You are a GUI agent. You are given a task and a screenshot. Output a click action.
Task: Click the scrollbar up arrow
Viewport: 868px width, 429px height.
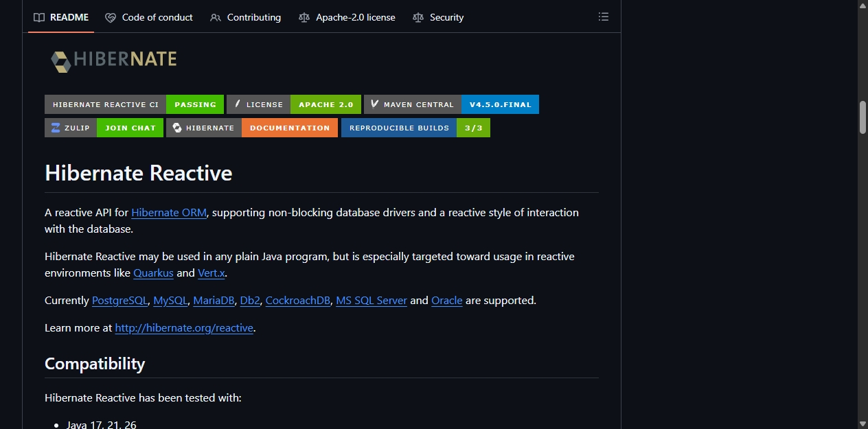(863, 5)
